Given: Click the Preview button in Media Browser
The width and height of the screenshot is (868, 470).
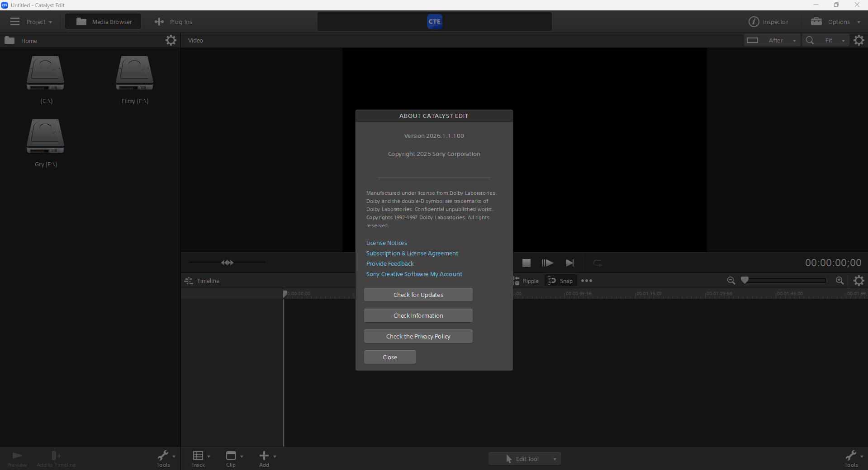Looking at the screenshot, I should pos(17,459).
